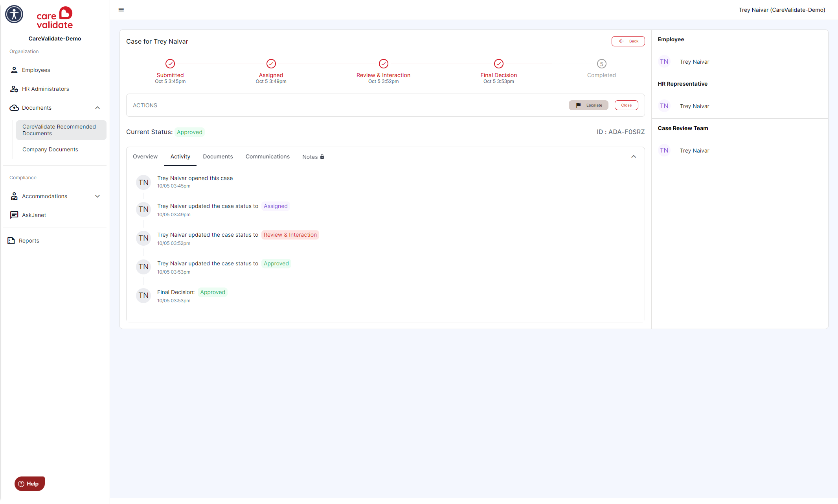Click the Employees person icon

point(14,70)
